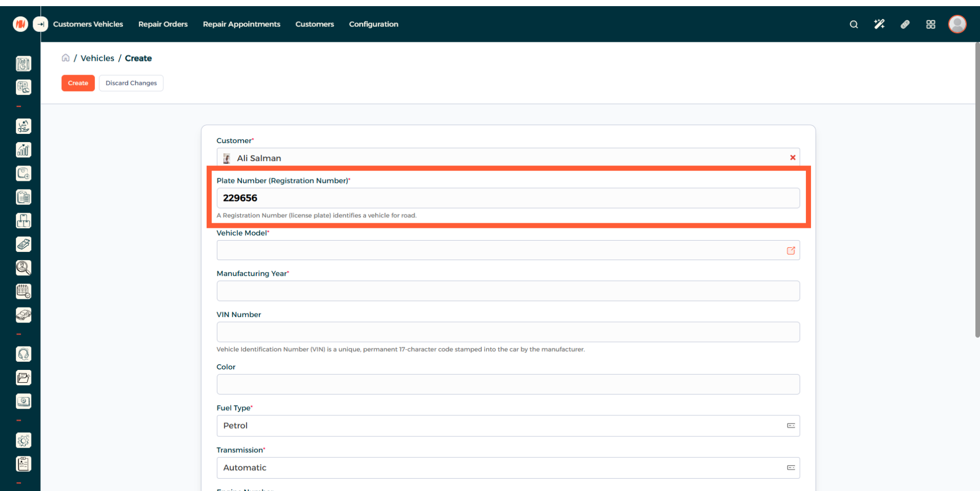Open the gear settings icon in sidebar
Screen dimensions: 980x491
coord(23,440)
